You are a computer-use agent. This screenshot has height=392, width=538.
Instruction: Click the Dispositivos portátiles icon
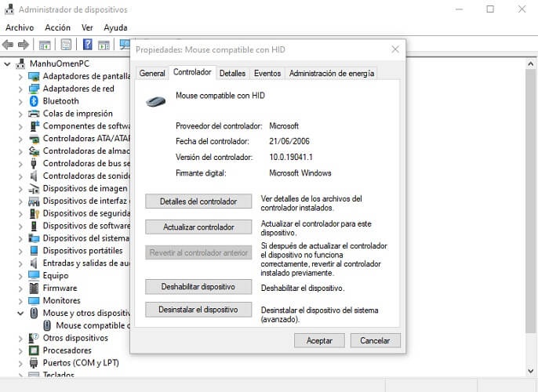pyautogui.click(x=34, y=251)
